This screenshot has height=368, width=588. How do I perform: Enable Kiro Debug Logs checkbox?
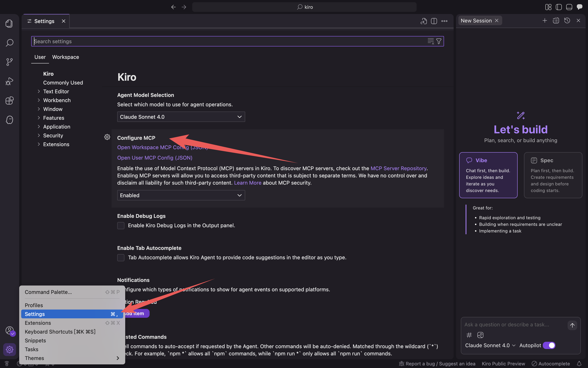[x=121, y=225]
